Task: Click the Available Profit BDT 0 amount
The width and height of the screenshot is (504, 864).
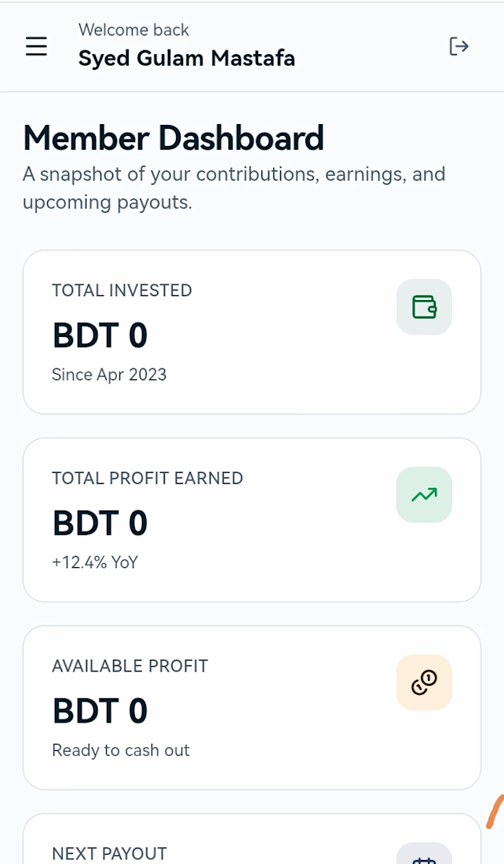Action: tap(100, 711)
